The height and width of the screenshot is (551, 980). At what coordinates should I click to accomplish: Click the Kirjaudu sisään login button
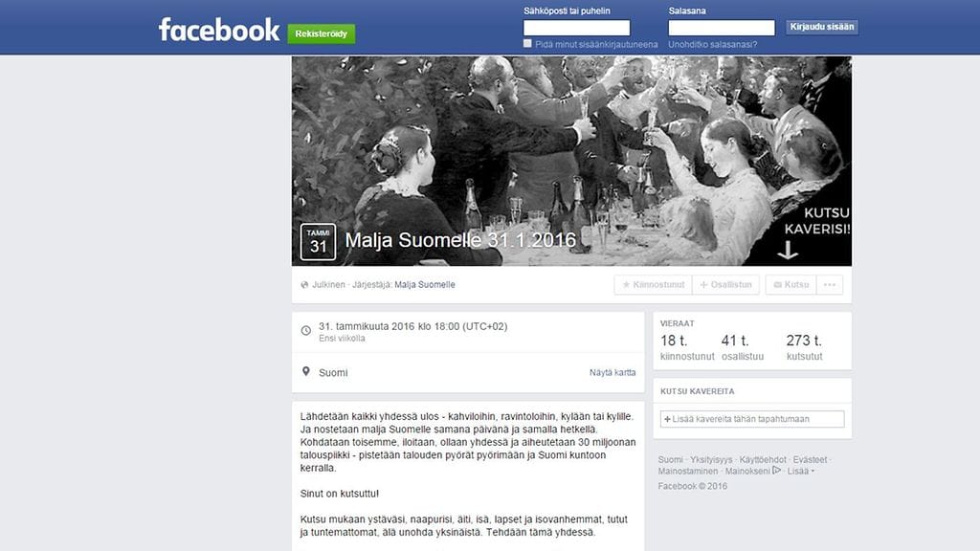[822, 27]
